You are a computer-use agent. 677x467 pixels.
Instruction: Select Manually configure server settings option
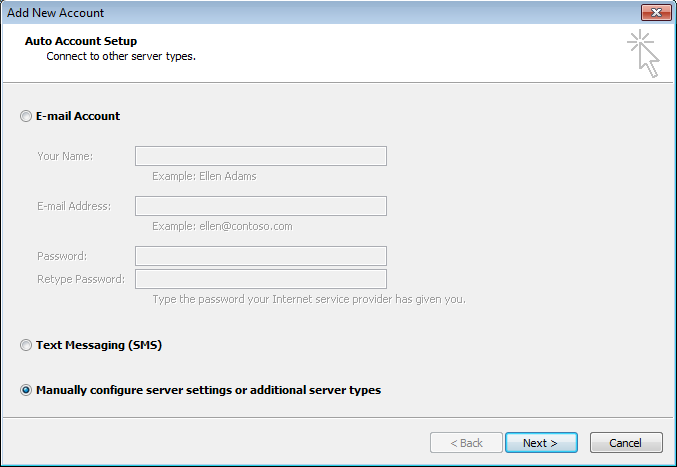(26, 390)
